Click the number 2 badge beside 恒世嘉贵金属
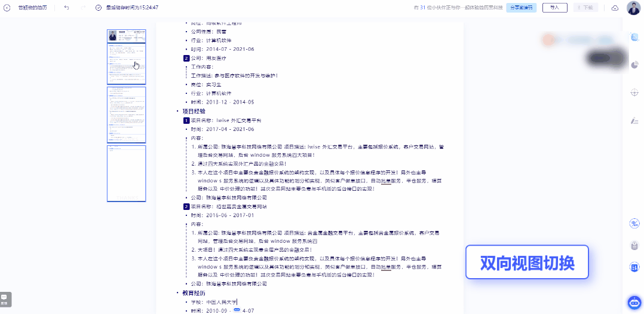Screen dimensions: 644x314 click(186, 206)
